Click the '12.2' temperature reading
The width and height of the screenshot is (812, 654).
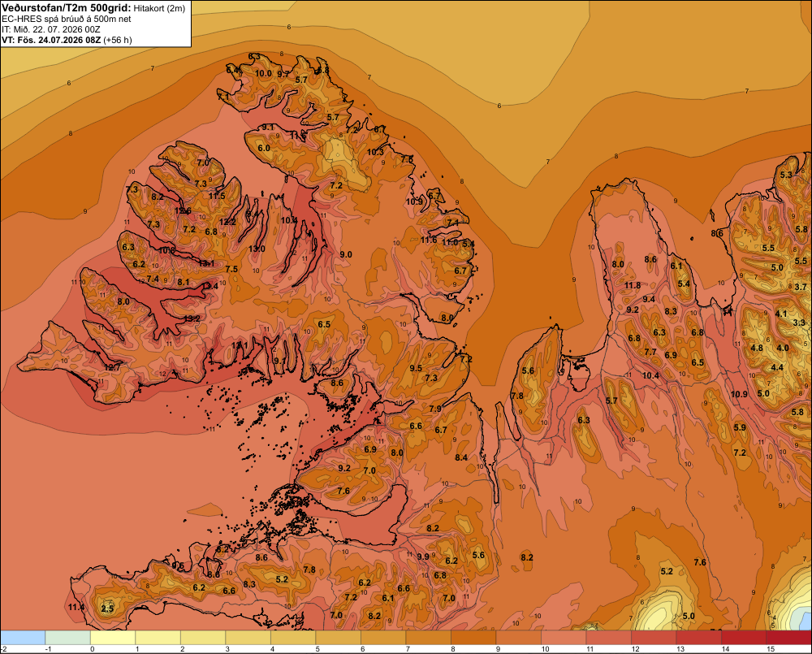pos(227,222)
